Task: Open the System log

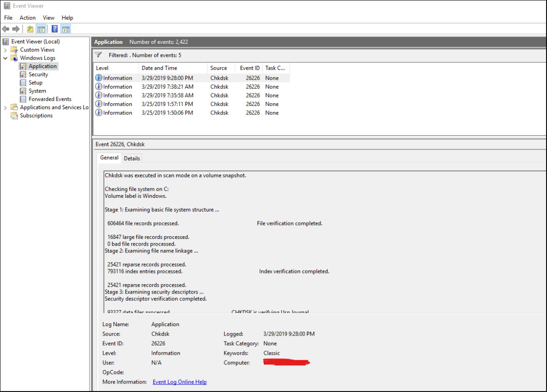Action: [x=37, y=91]
